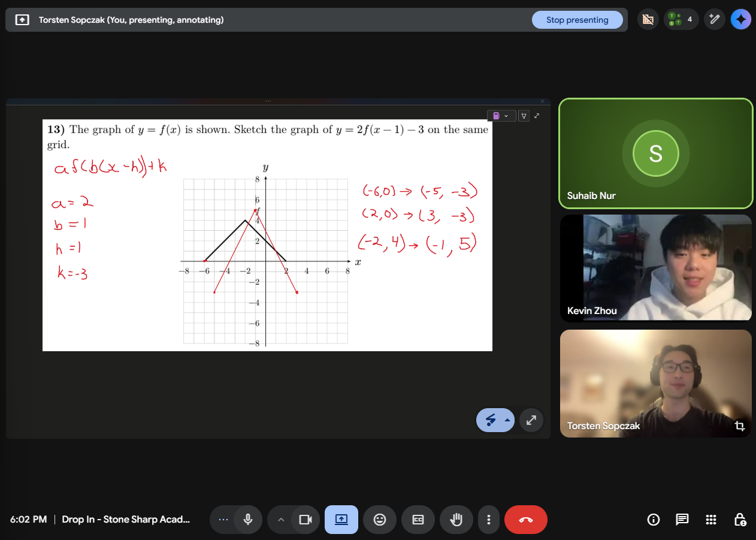Enable closed captions
This screenshot has height=540, width=756.
[x=418, y=520]
